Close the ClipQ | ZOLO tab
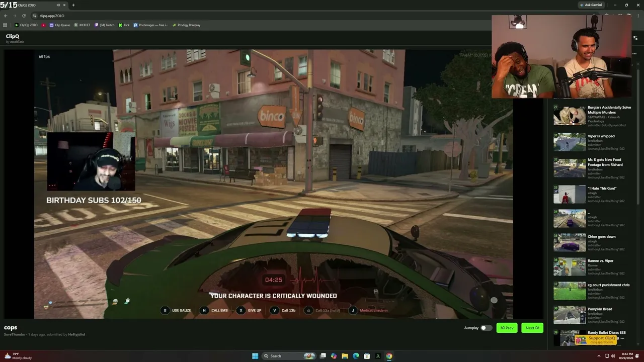 click(64, 5)
